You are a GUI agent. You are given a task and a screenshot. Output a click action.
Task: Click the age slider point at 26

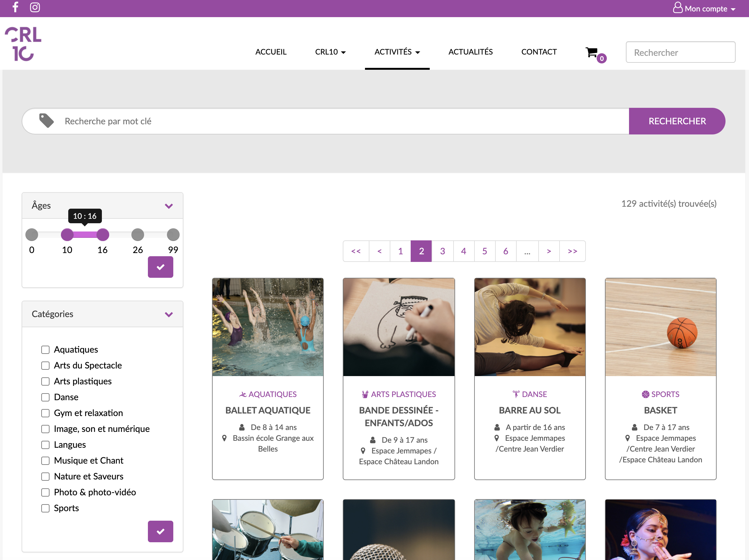137,234
